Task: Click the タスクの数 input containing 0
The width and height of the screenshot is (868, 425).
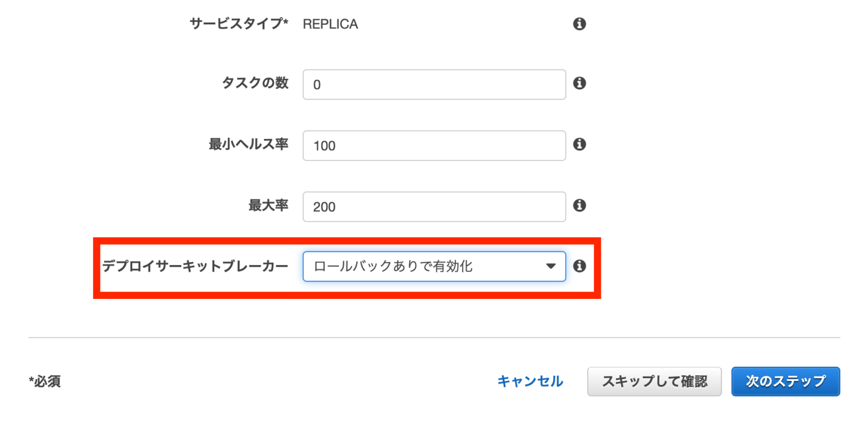Action: click(434, 84)
